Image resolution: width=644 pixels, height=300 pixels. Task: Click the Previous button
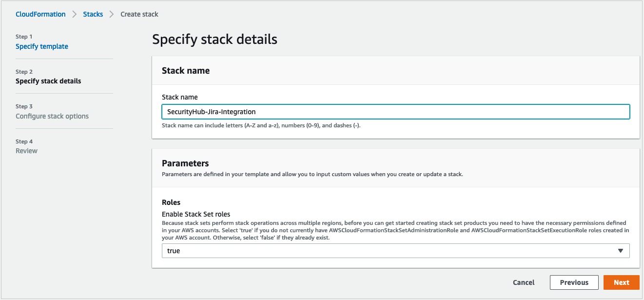pos(574,282)
